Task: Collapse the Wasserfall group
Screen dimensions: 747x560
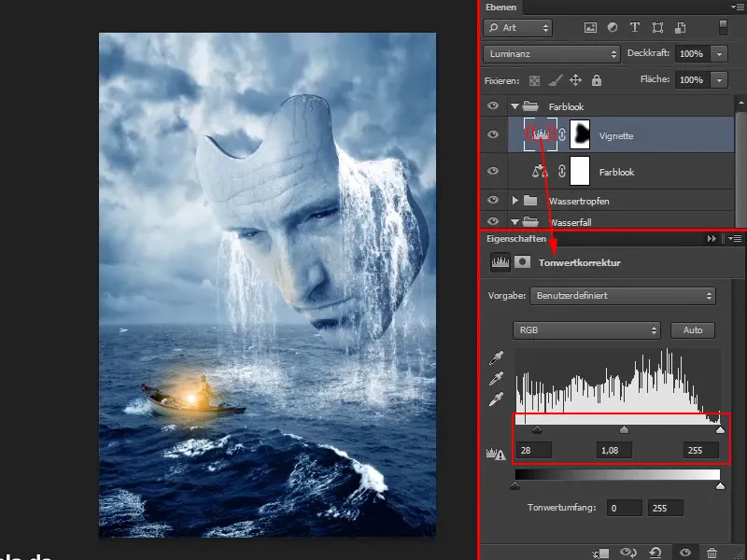Action: 514,222
